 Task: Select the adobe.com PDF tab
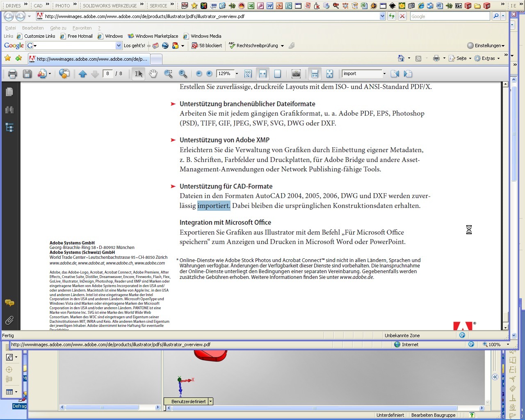click(88, 59)
